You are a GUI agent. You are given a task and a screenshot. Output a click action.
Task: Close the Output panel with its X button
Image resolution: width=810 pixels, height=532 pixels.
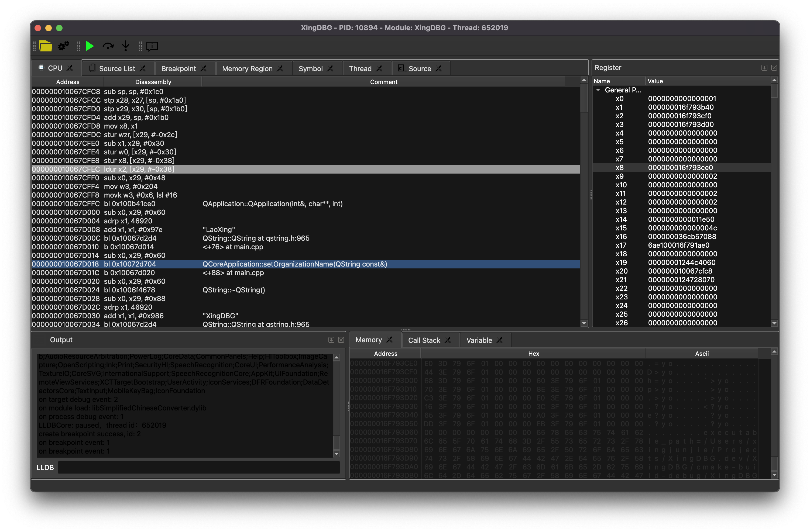341,340
